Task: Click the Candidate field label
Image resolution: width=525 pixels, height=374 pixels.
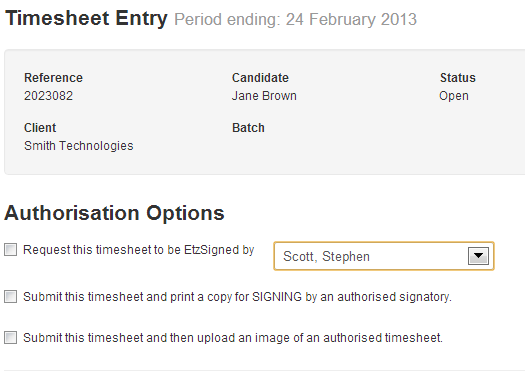Action: [x=260, y=78]
